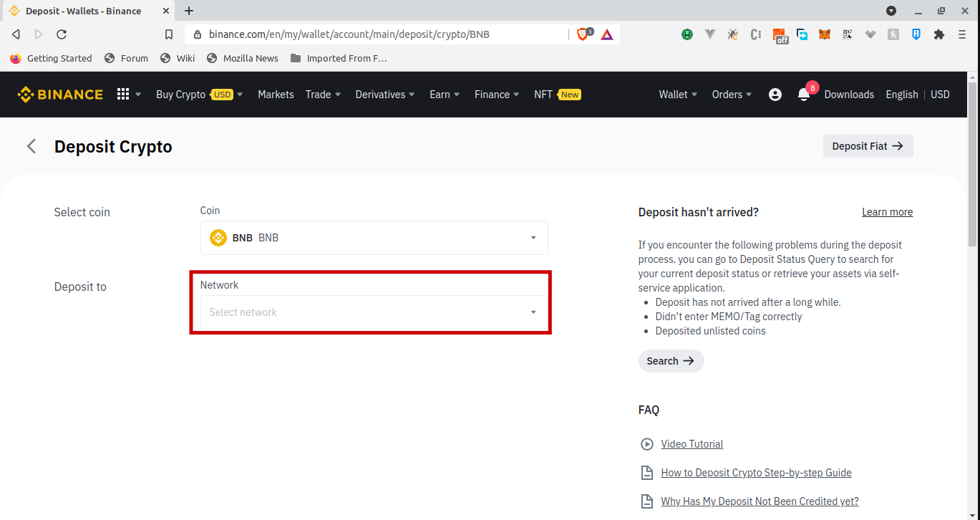Image resolution: width=980 pixels, height=520 pixels.
Task: Open the Mozilla News bookmark
Action: point(243,58)
